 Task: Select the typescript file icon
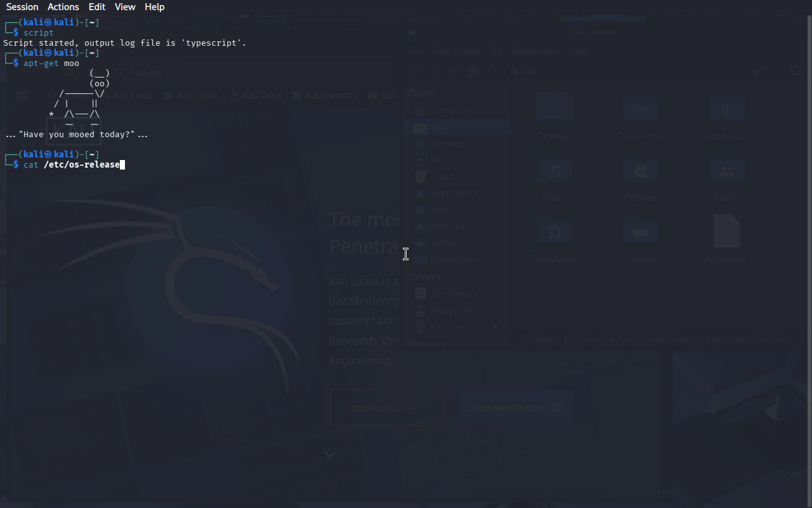726,232
